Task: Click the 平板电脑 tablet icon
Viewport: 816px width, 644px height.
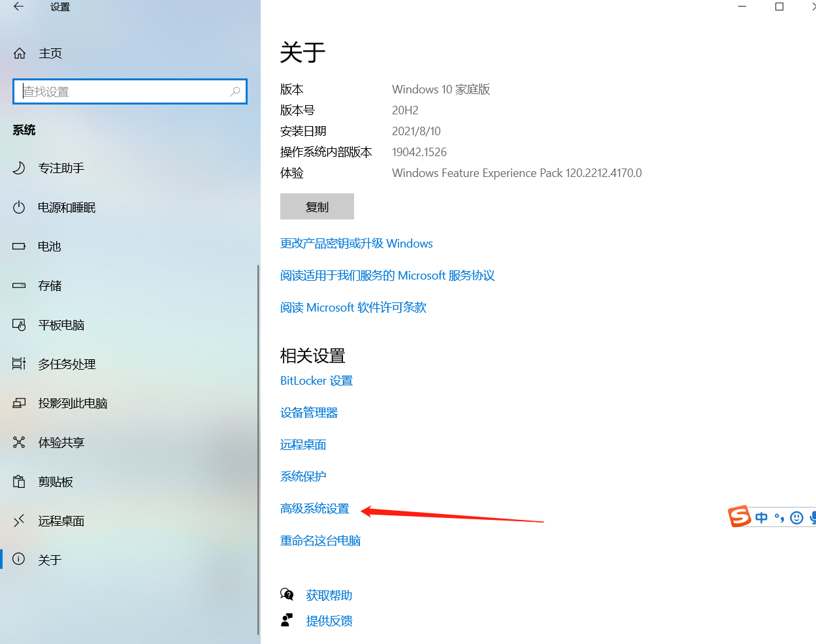Action: pos(19,325)
